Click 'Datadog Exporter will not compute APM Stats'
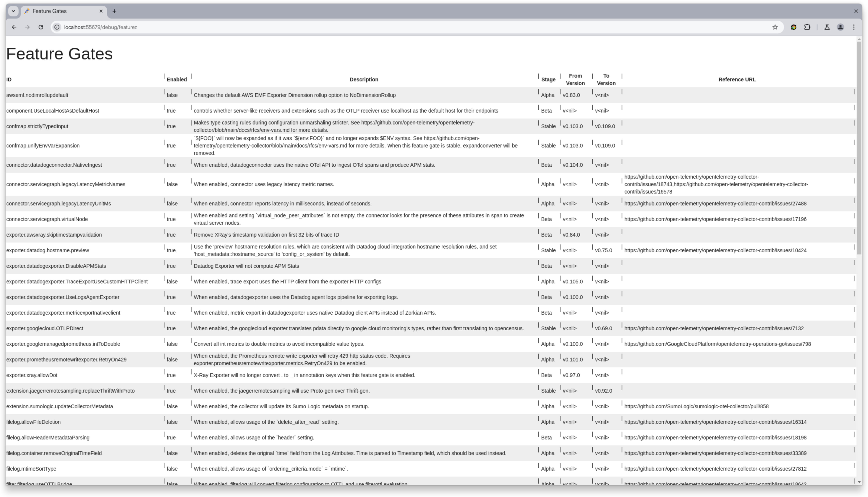 246,266
